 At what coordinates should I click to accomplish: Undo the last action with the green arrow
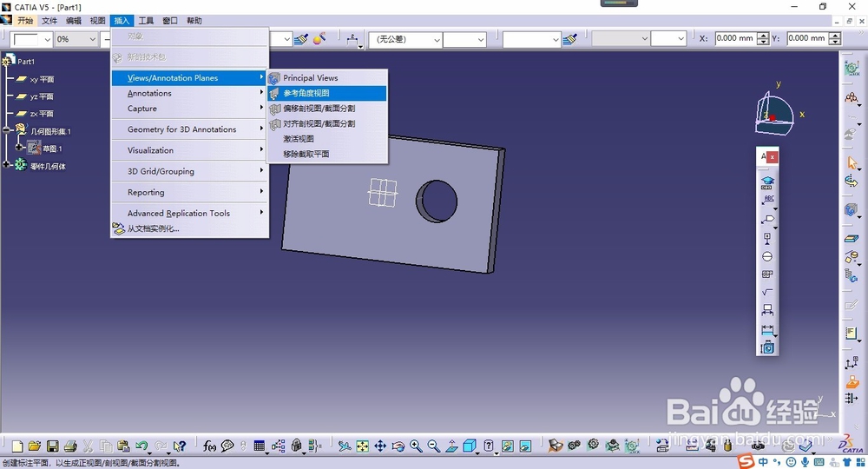pos(141,446)
